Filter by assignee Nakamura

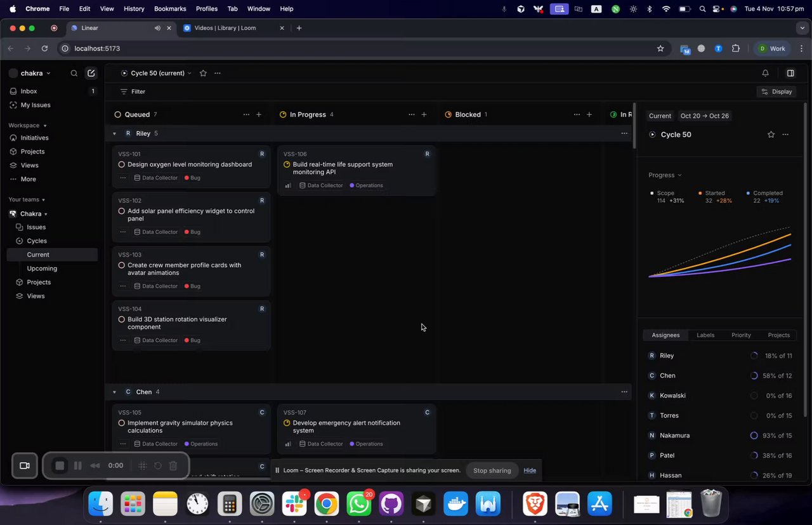(x=720, y=435)
